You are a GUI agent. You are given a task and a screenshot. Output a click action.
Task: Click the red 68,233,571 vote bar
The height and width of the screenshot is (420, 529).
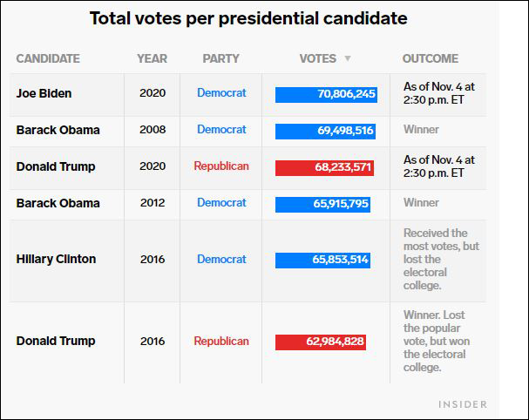(x=324, y=167)
